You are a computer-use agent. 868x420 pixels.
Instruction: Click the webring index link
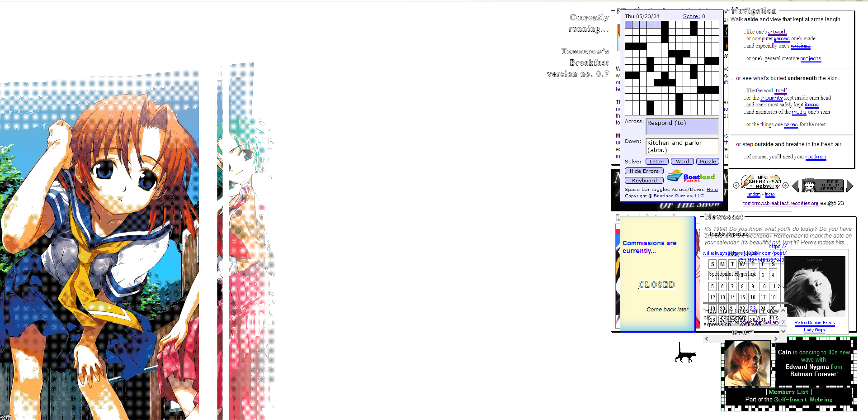[770, 194]
